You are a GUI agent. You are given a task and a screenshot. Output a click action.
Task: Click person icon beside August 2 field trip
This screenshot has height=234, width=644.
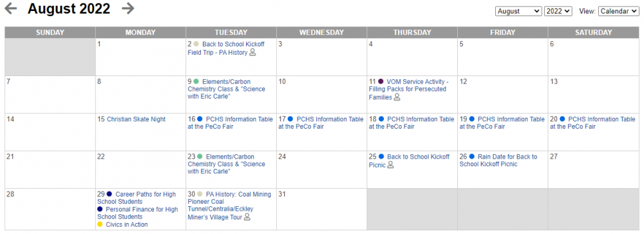pyautogui.click(x=252, y=52)
